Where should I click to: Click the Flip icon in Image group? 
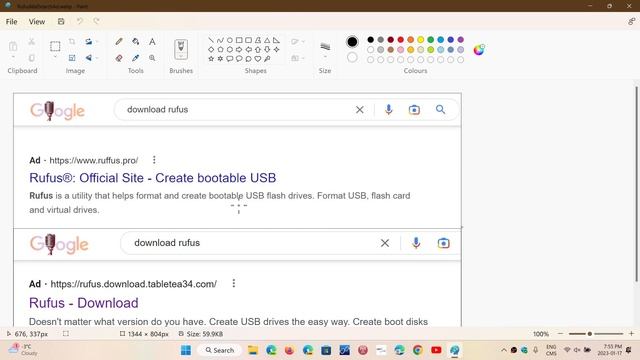[89, 58]
